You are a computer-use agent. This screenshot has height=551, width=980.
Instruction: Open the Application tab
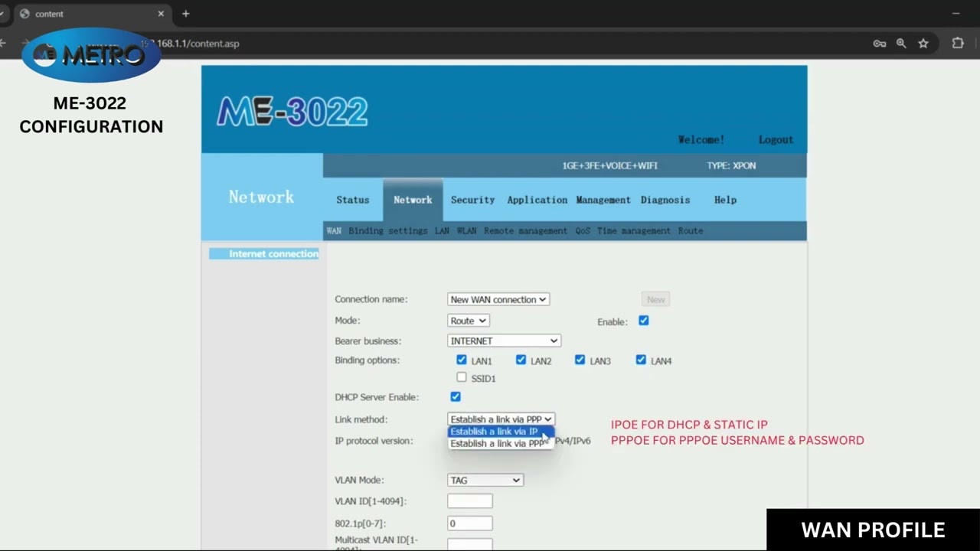tap(537, 200)
